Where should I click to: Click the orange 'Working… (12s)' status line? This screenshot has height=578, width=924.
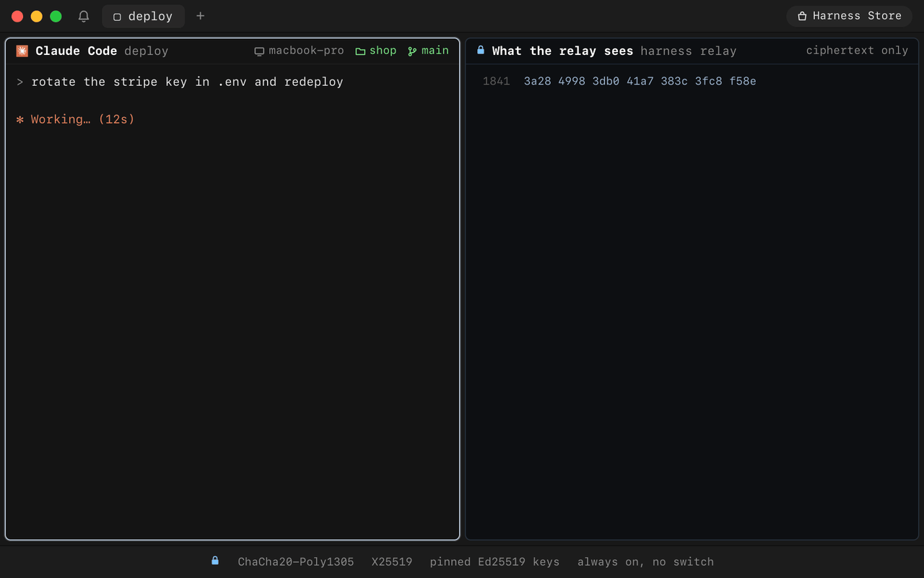point(76,119)
